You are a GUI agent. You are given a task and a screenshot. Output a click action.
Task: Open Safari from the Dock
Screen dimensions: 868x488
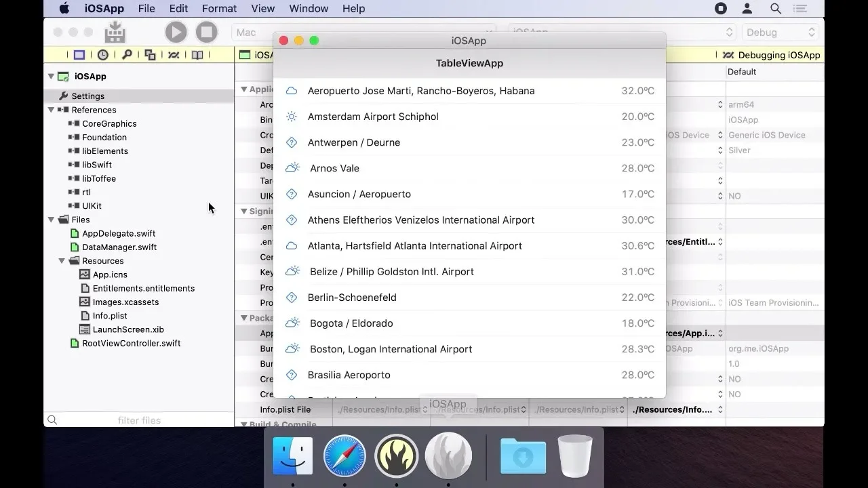pyautogui.click(x=344, y=456)
